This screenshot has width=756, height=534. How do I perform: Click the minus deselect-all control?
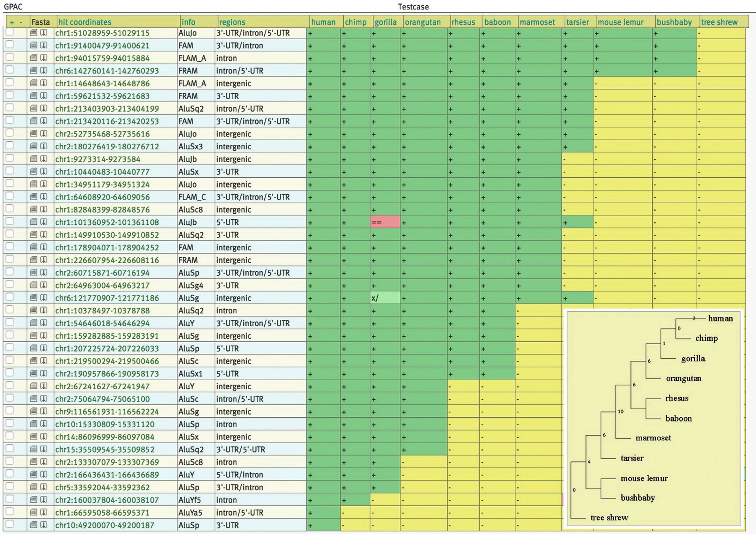click(x=21, y=23)
